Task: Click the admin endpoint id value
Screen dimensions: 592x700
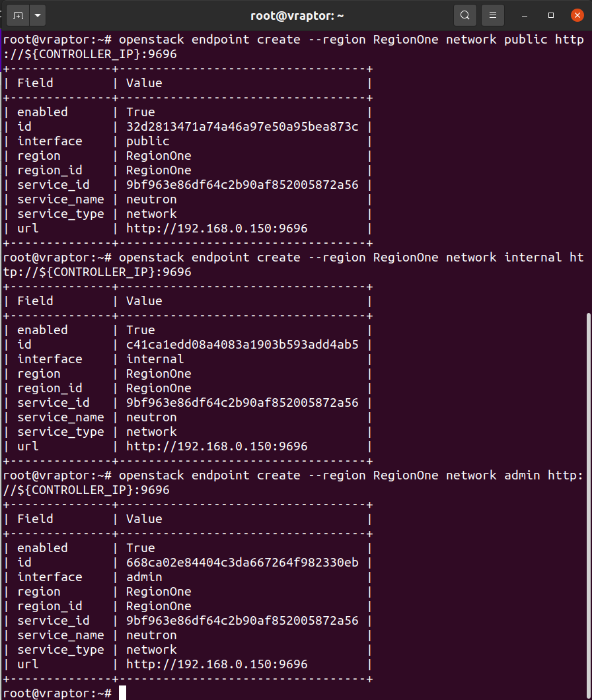Action: click(x=242, y=563)
